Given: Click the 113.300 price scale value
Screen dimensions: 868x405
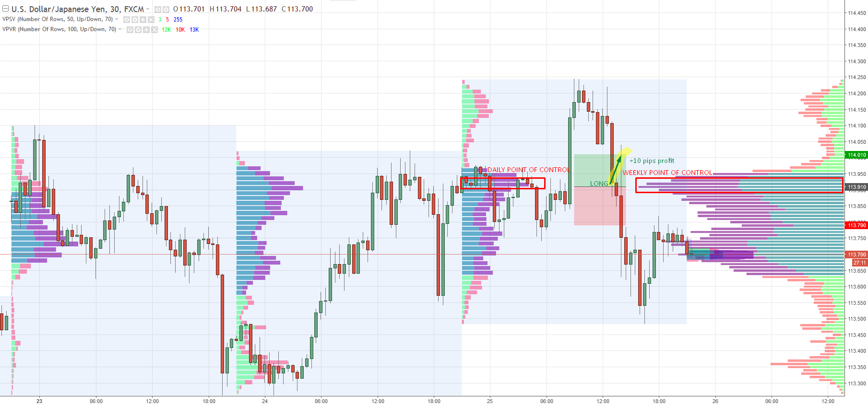Looking at the screenshot, I should [857, 383].
